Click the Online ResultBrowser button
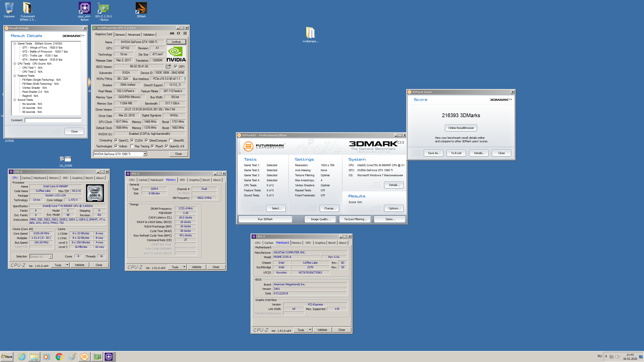Screen dimensions: 644x362 [461, 128]
